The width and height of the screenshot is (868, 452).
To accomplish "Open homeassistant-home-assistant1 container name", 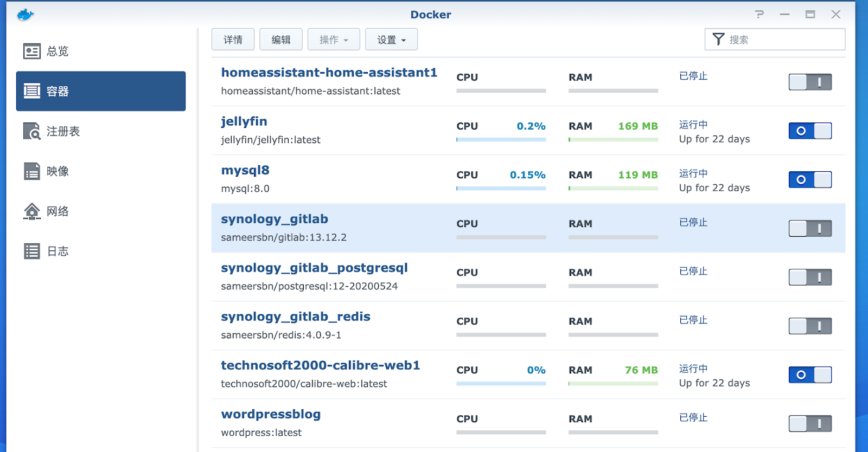I will point(329,73).
